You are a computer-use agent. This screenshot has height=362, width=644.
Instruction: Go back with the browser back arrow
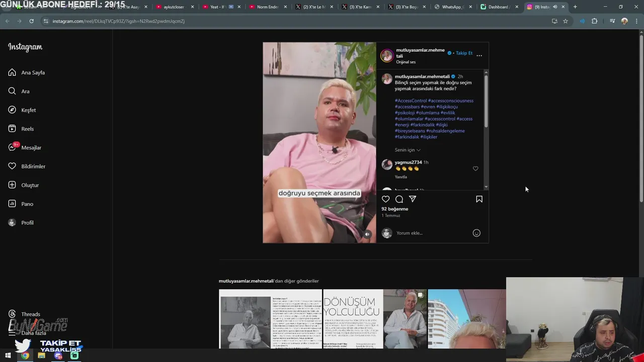(8, 21)
